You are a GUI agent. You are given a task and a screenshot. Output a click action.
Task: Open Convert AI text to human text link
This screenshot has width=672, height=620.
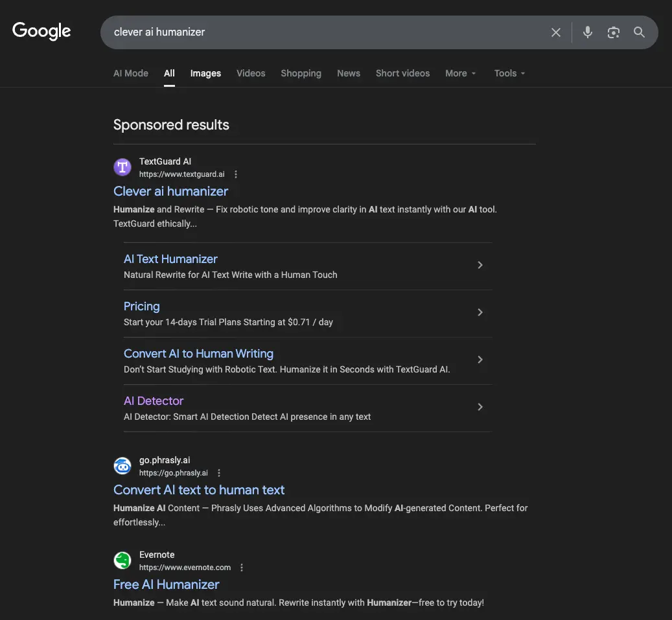click(199, 490)
